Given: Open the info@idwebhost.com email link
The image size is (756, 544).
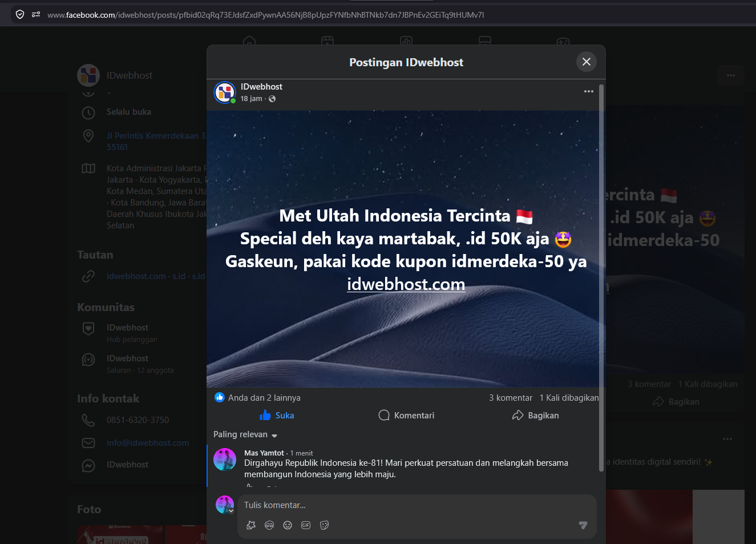Looking at the screenshot, I should coord(148,443).
